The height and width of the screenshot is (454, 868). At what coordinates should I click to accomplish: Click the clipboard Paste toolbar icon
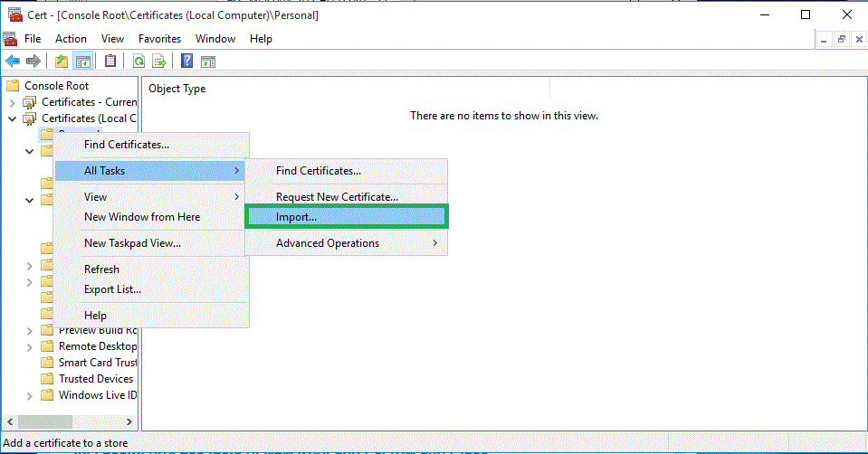coord(110,61)
